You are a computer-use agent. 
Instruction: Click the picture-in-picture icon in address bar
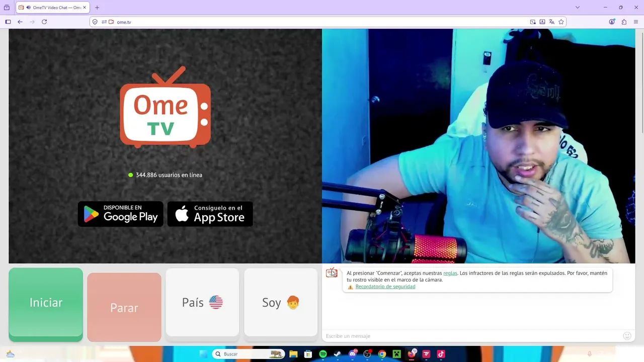(533, 22)
